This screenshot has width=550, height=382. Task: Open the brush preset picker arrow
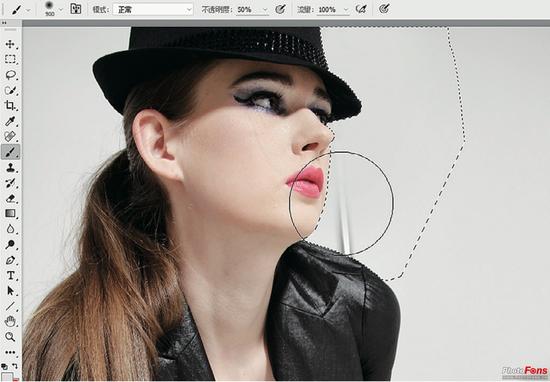click(60, 10)
